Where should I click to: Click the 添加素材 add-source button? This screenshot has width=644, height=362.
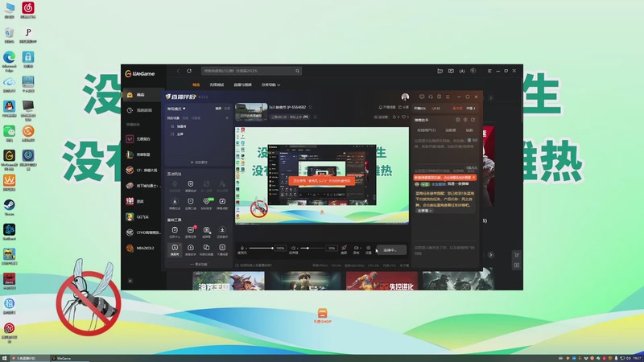(x=199, y=162)
